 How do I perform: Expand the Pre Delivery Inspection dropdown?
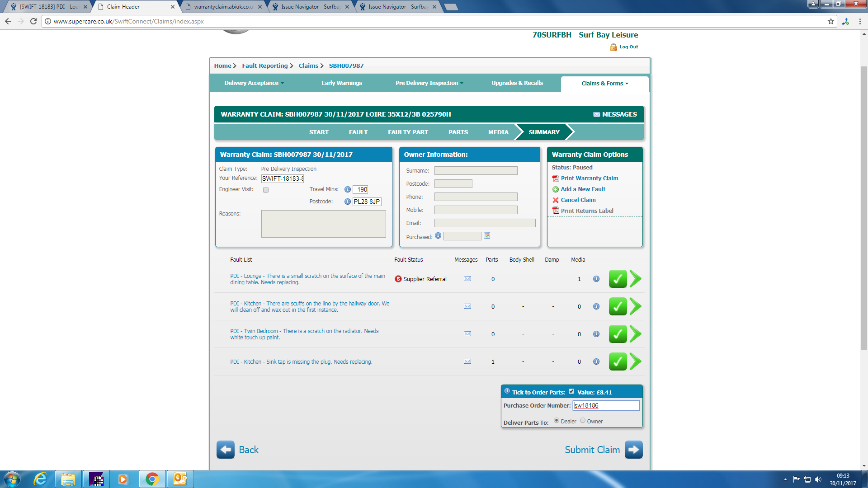click(429, 83)
